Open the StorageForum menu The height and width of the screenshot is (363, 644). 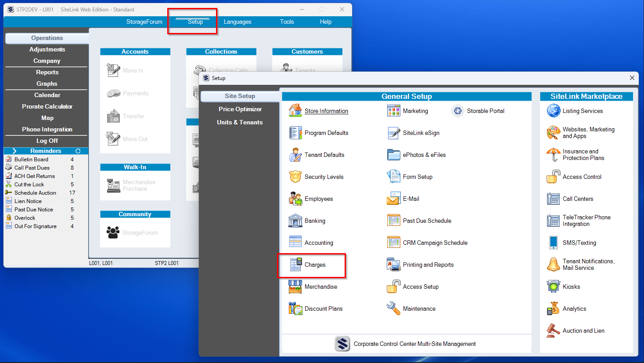tap(144, 22)
